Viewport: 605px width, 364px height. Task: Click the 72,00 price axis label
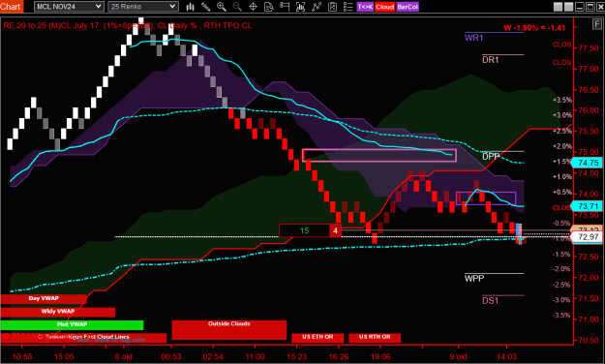(x=589, y=278)
